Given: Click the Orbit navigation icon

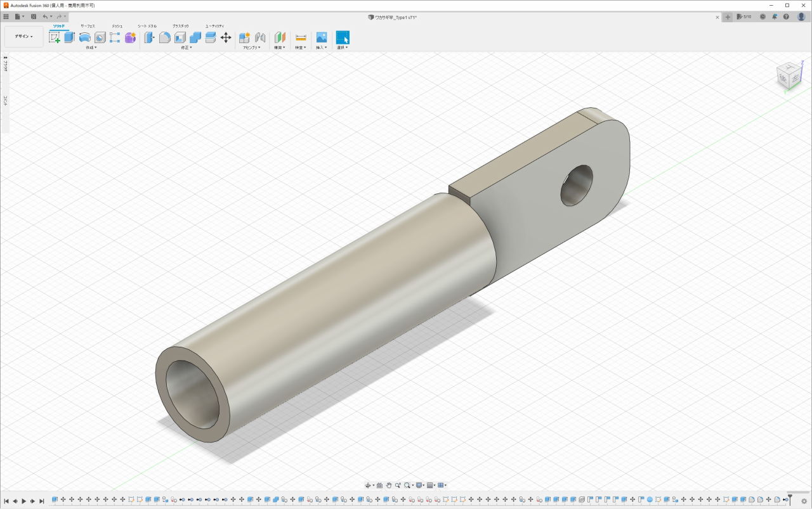Looking at the screenshot, I should coord(368,486).
